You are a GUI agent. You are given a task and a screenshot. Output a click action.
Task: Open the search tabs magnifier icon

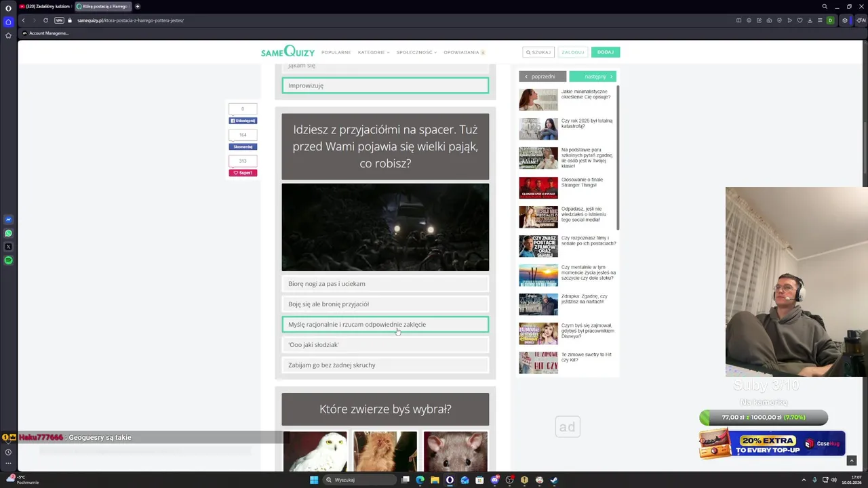click(x=825, y=6)
